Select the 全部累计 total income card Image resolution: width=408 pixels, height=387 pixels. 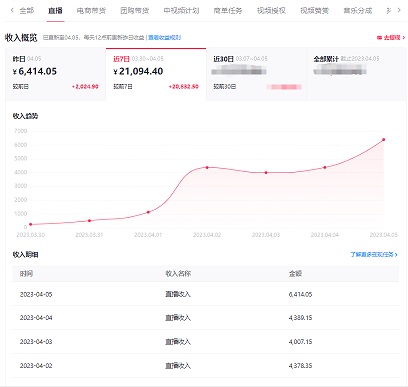(356, 74)
